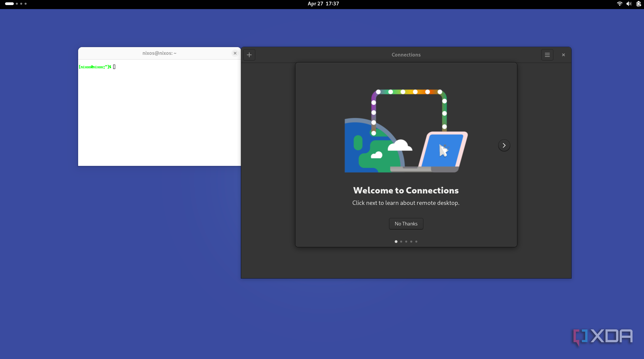Jump to the fourth carousel page dot
This screenshot has width=644, height=359.
point(411,242)
